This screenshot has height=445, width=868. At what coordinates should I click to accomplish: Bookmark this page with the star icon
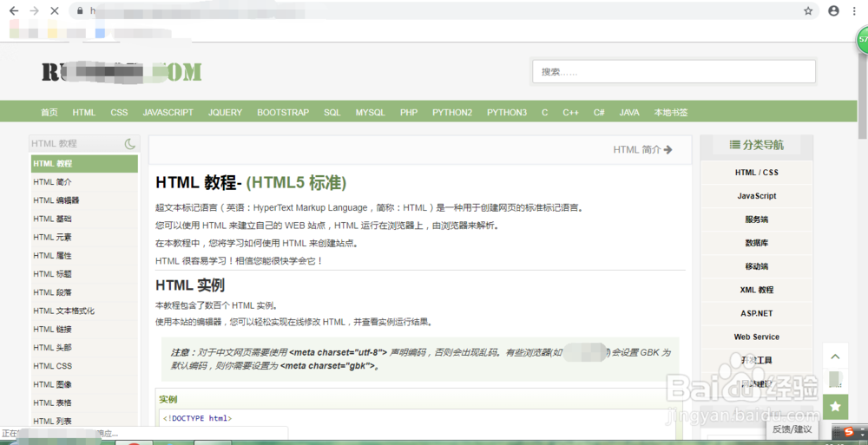point(808,10)
